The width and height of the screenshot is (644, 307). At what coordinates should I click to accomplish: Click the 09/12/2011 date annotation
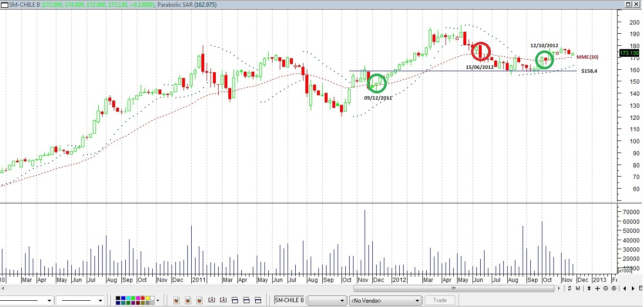click(378, 98)
